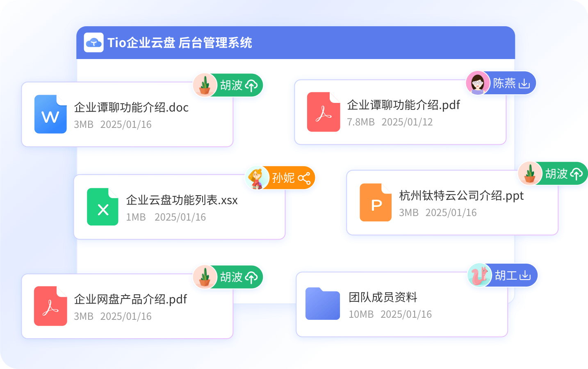Screen dimensions: 588x369
Task: Open PDF icon for 企业谭聊功能介绍.pdf
Action: point(324,112)
